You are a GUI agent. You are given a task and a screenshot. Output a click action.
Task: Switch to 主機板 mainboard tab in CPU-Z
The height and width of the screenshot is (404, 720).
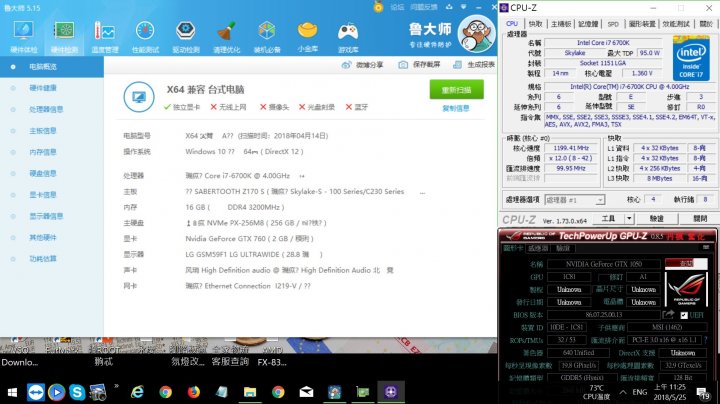coord(561,24)
